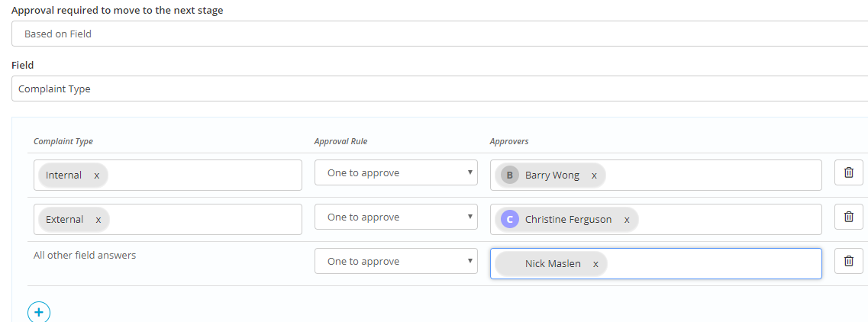
Task: Click approvers field containing Christine Ferguson
Action: [x=656, y=219]
